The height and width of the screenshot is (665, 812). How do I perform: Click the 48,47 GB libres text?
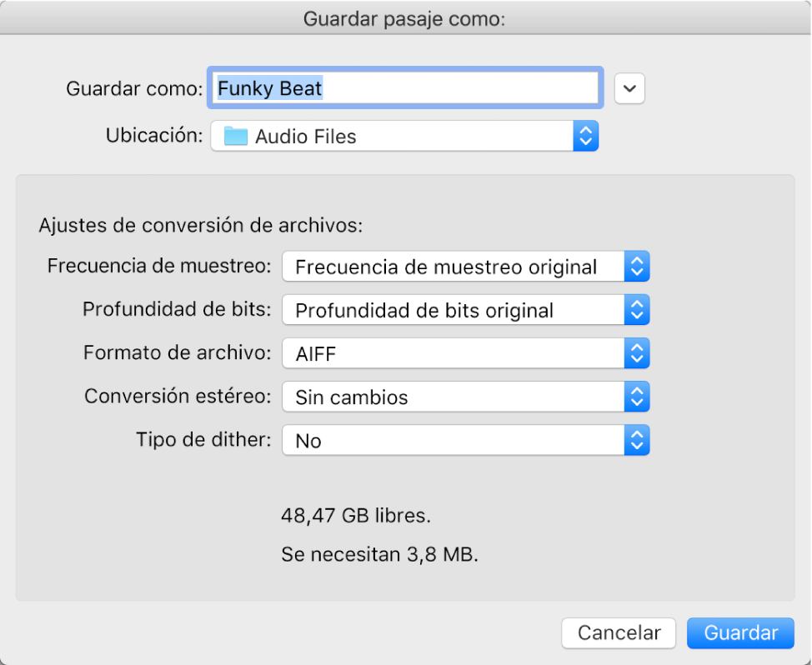point(356,516)
